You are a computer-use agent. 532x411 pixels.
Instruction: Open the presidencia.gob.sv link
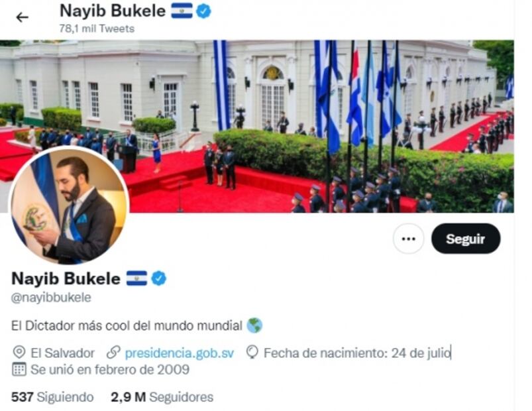pos(180,353)
